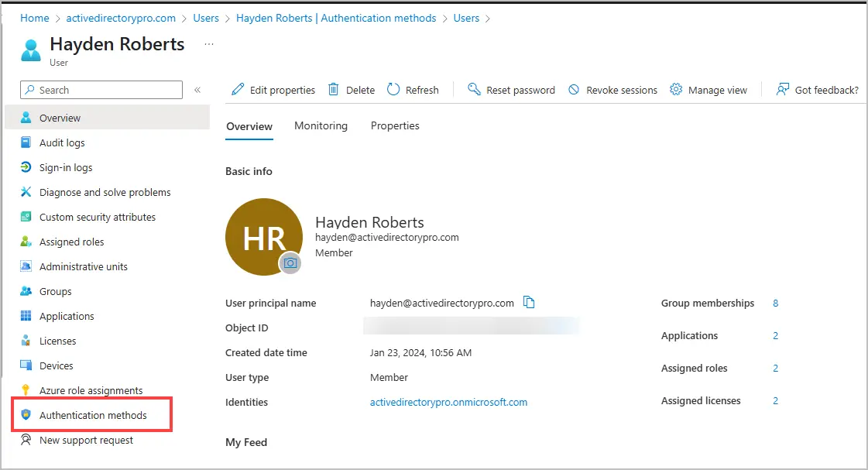Click the Refresh toolbar icon
Viewport: 868px width, 470px height.
click(x=393, y=90)
